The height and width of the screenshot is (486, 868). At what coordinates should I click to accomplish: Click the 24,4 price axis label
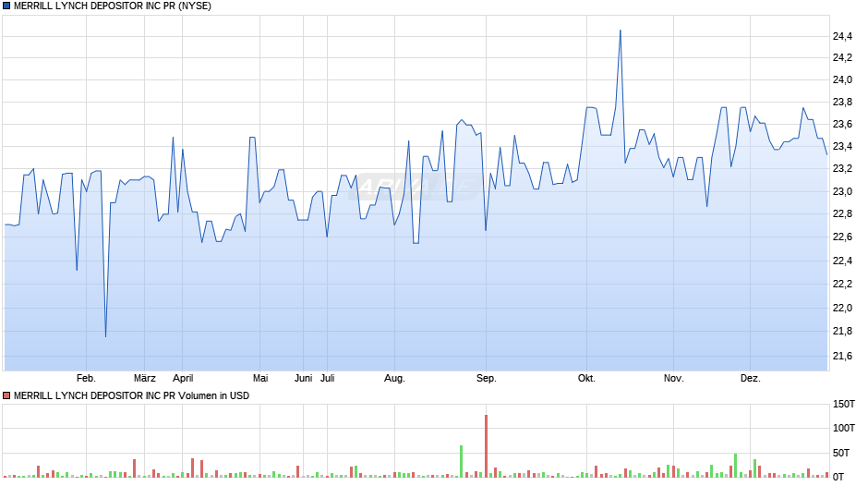coord(842,37)
